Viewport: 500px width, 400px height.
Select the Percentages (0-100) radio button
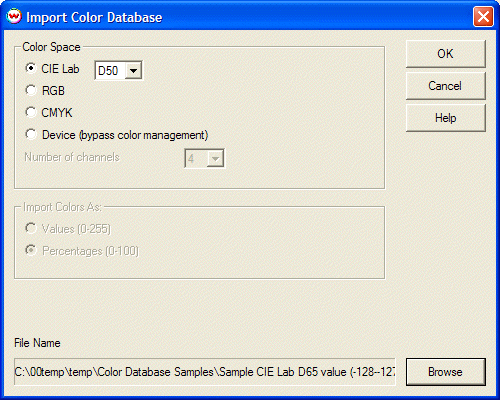[31, 250]
